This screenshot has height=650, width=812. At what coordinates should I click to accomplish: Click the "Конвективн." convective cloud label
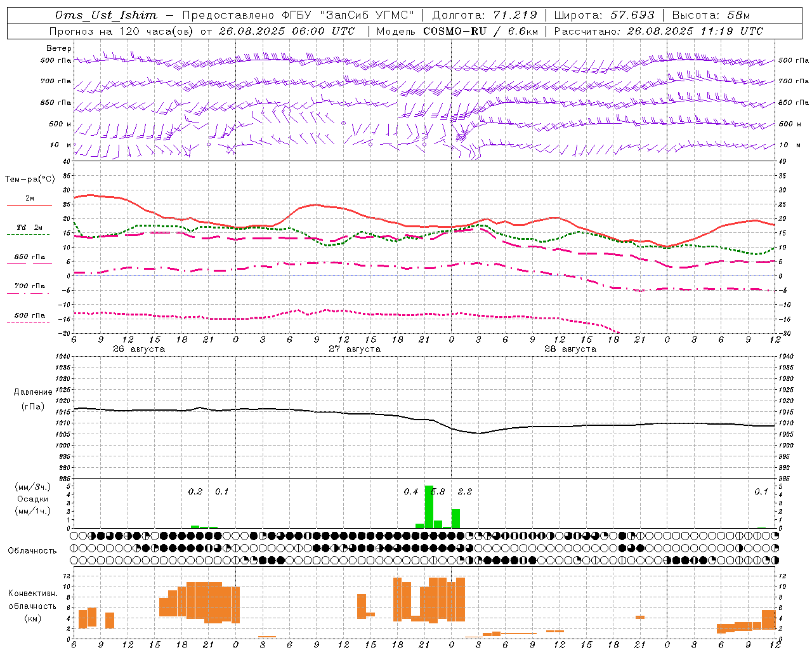point(33,594)
